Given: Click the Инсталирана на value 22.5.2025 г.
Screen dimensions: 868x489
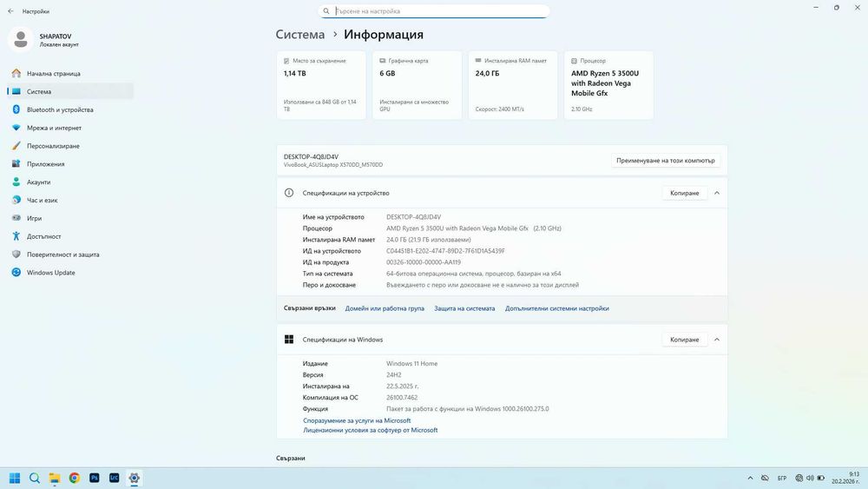Looking at the screenshot, I should coord(403,387).
